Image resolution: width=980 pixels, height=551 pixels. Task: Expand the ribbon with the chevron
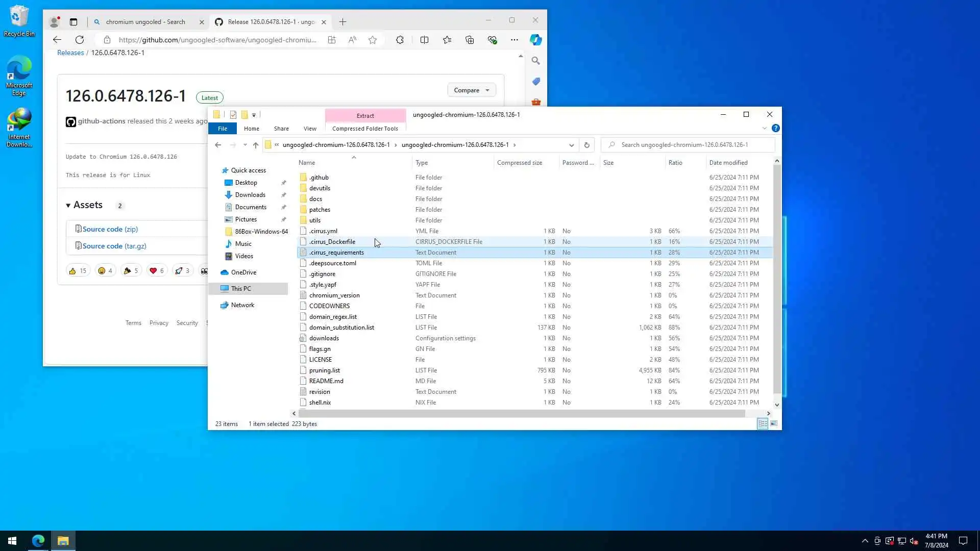[764, 129]
